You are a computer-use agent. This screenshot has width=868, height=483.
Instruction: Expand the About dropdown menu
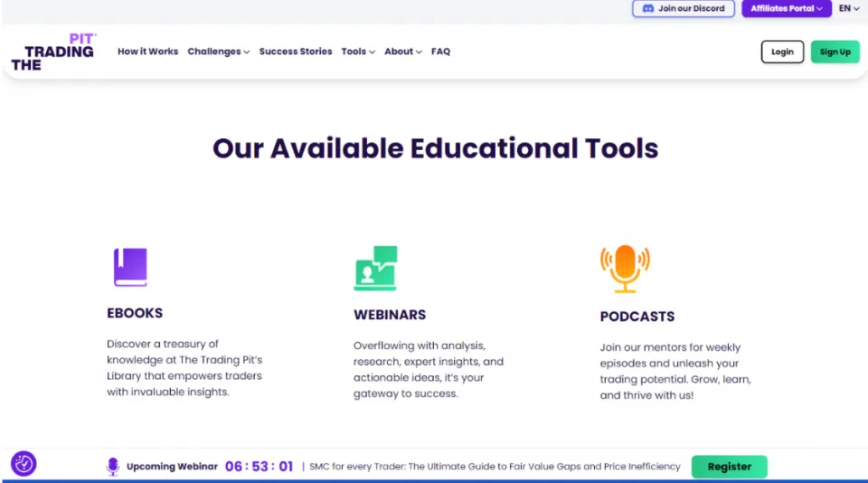[403, 52]
